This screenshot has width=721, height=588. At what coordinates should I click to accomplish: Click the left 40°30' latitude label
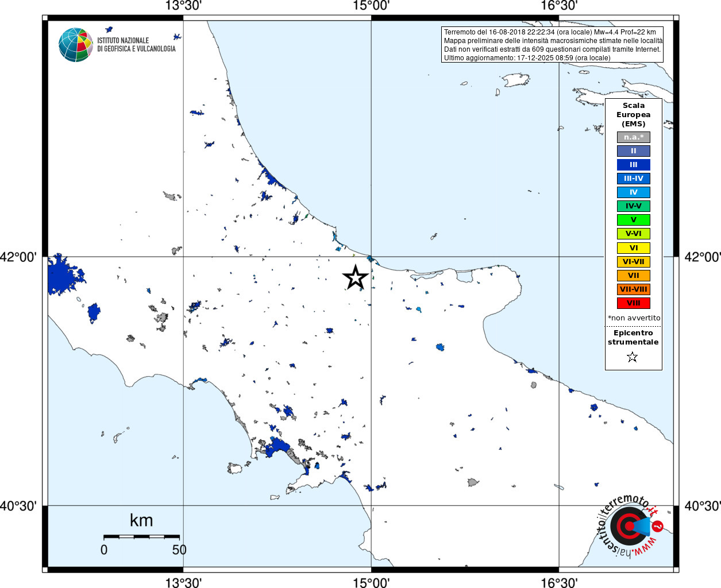click(x=18, y=506)
